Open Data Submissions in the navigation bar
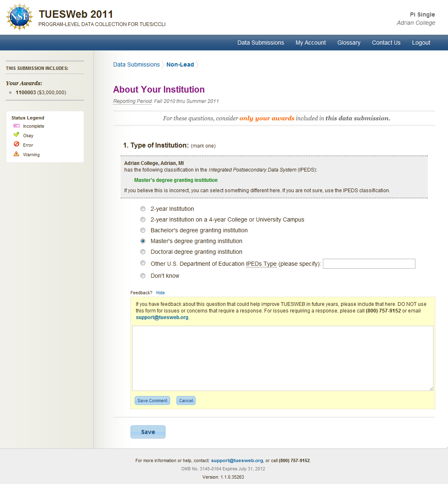 261,43
